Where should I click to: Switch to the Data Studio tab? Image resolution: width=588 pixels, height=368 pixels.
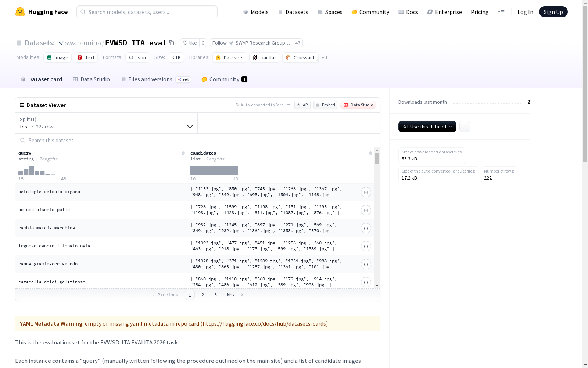click(x=92, y=79)
